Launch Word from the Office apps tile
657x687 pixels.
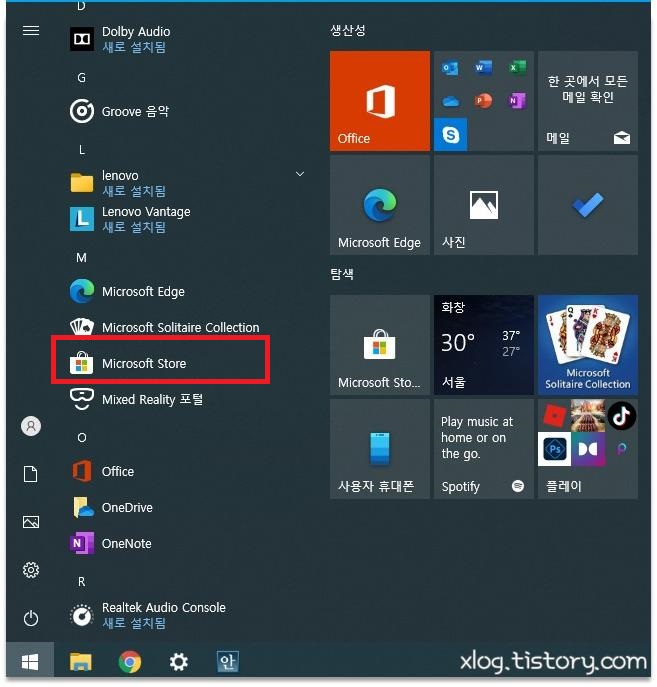tap(483, 68)
